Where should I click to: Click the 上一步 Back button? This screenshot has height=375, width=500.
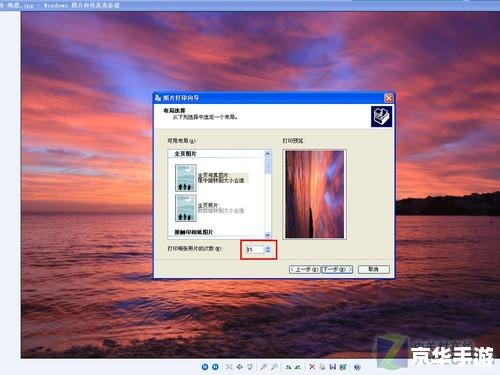point(304,269)
